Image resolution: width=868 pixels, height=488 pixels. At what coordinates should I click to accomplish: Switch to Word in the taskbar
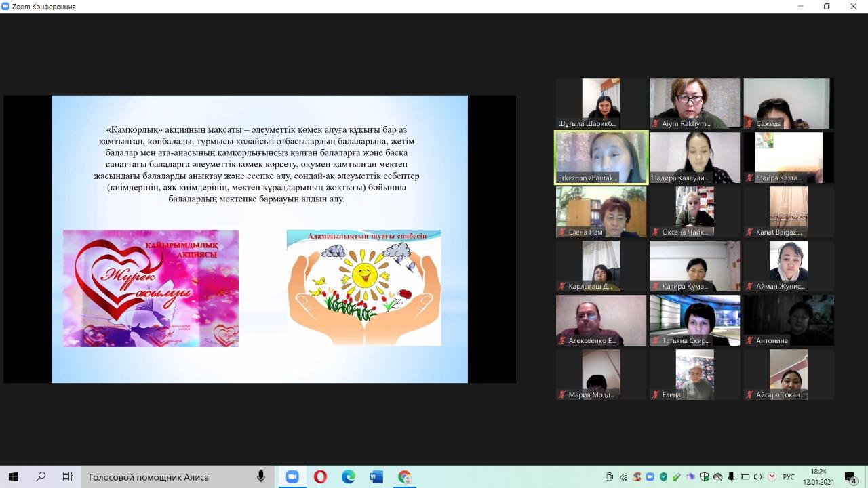tap(376, 477)
